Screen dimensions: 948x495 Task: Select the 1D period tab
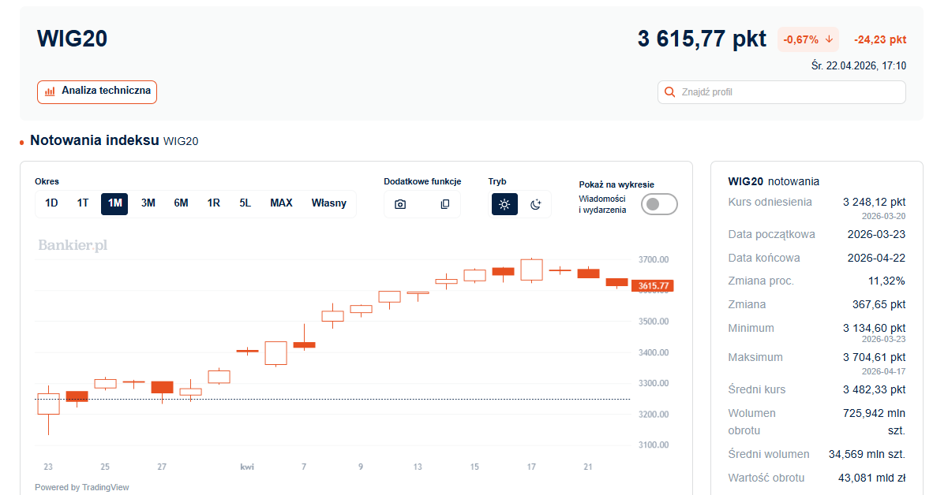click(51, 203)
